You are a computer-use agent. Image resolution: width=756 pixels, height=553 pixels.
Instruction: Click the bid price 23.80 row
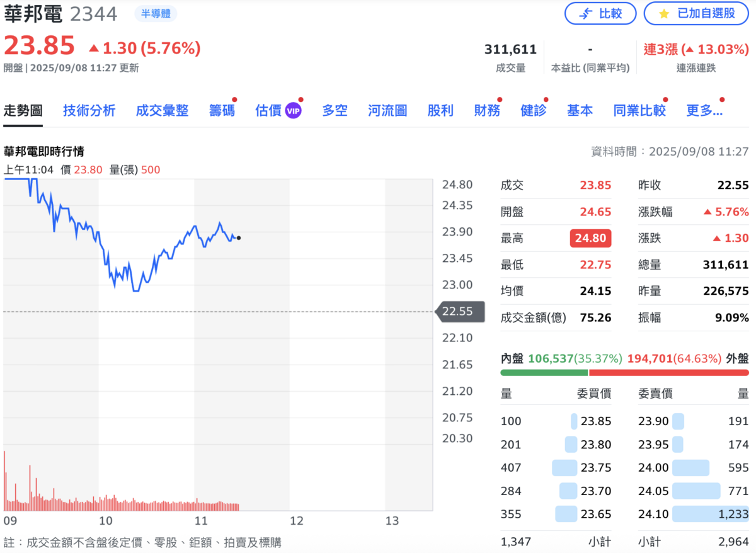(x=556, y=445)
